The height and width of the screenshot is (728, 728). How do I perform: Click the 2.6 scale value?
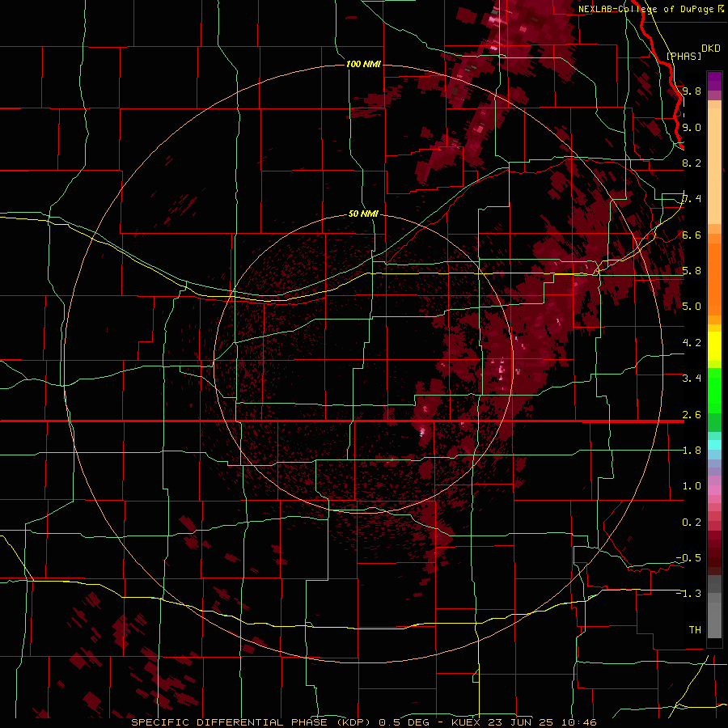692,415
